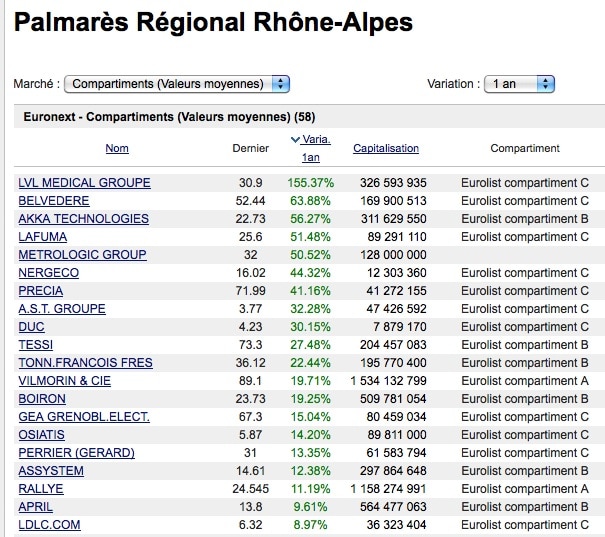
Task: Select TESSI's Eurolist compartiment B cell
Action: [525, 344]
